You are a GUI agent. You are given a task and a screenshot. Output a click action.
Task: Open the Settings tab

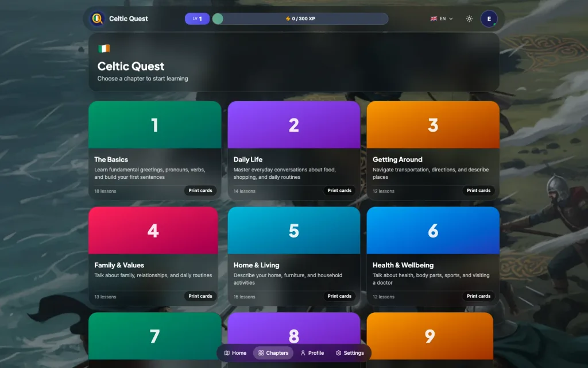350,353
